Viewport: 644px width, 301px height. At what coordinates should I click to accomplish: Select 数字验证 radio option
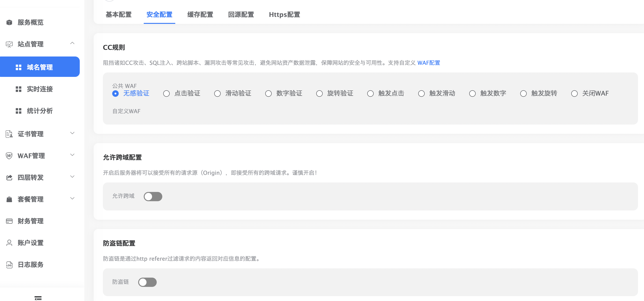(x=268, y=93)
